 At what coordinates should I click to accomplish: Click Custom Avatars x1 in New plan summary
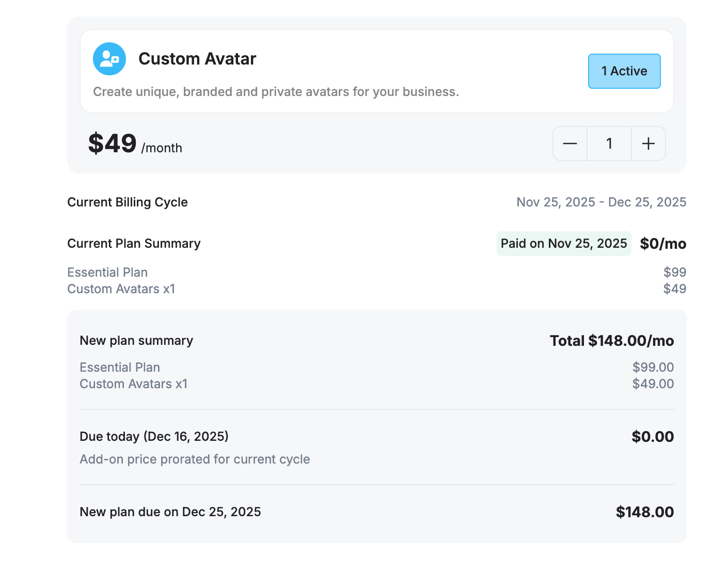134,384
